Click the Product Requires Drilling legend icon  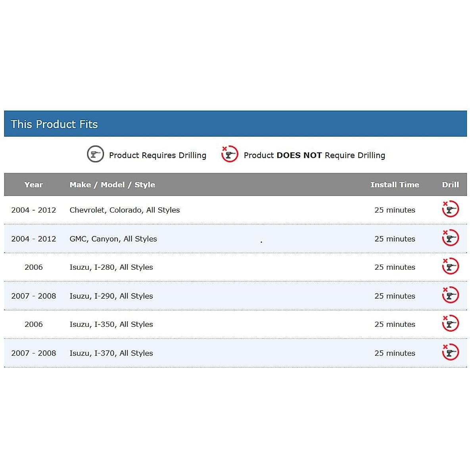point(95,154)
